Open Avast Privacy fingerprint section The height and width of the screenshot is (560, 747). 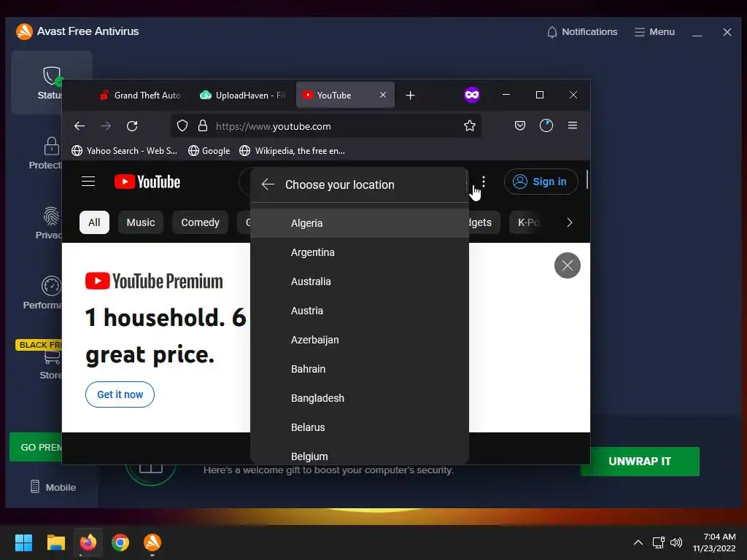[x=49, y=223]
